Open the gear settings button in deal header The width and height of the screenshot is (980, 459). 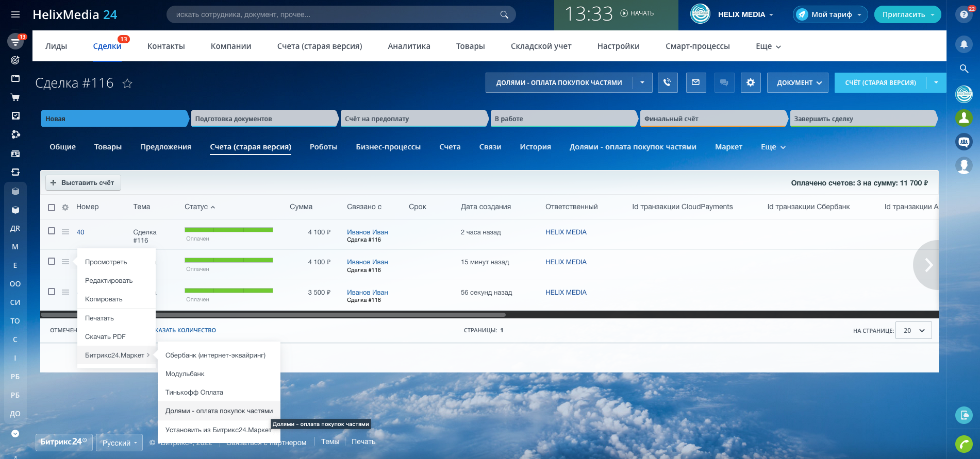tap(750, 82)
